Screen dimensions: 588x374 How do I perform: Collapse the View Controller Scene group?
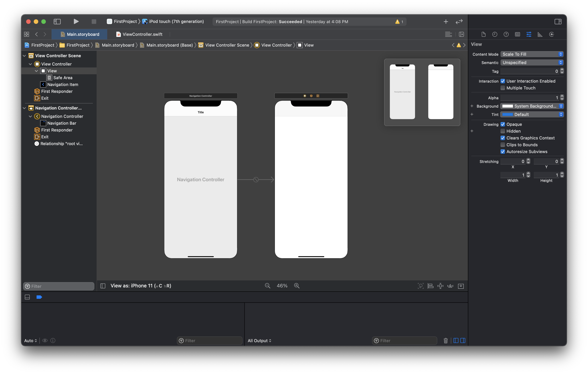point(24,56)
